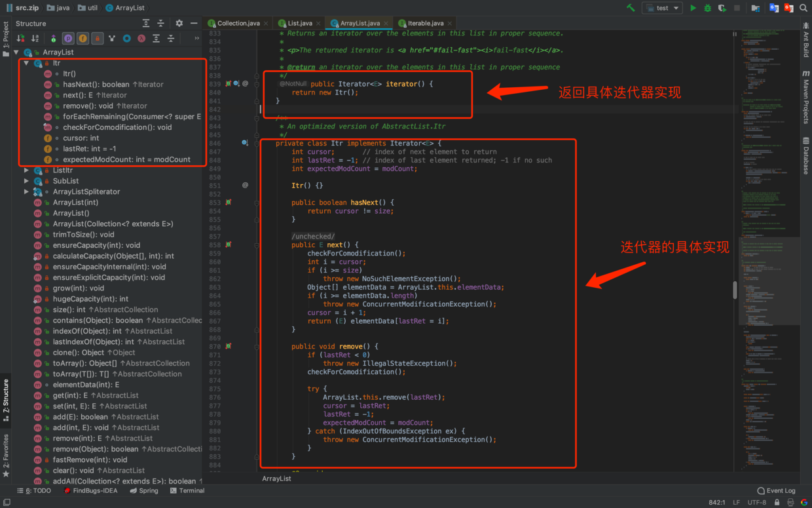This screenshot has height=508, width=812.
Task: Open the Terminal tool window
Action: (x=187, y=490)
